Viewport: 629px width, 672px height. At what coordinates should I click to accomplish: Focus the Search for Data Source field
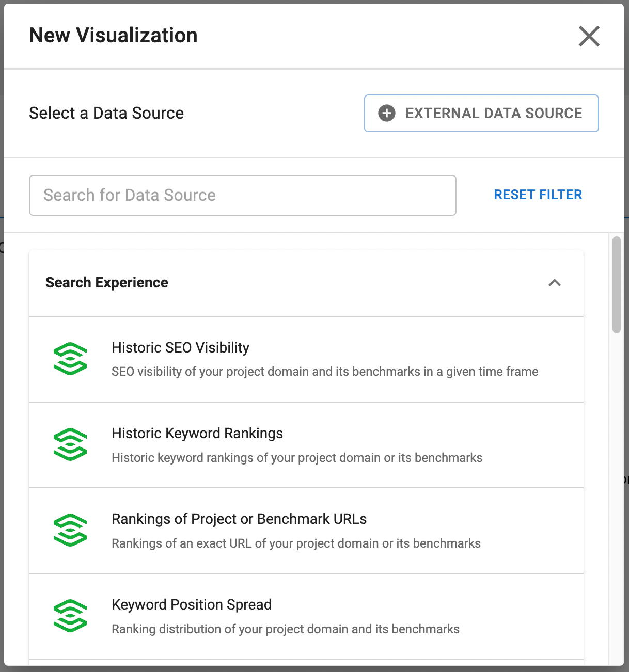point(243,195)
